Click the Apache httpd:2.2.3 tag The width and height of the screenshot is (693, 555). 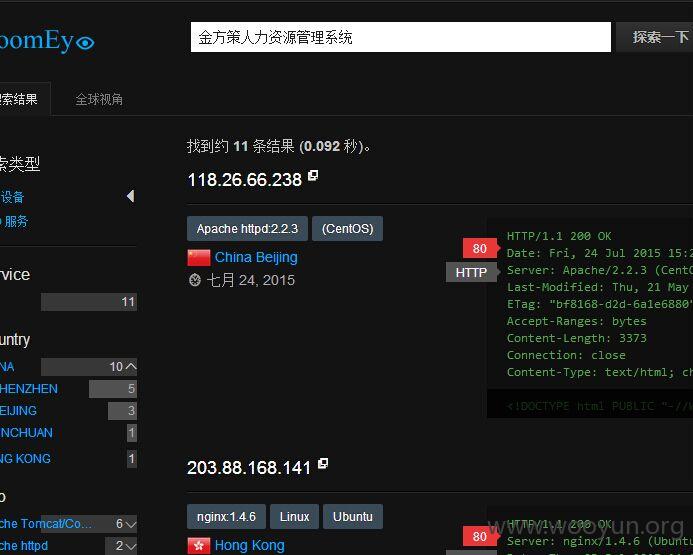pos(248,229)
